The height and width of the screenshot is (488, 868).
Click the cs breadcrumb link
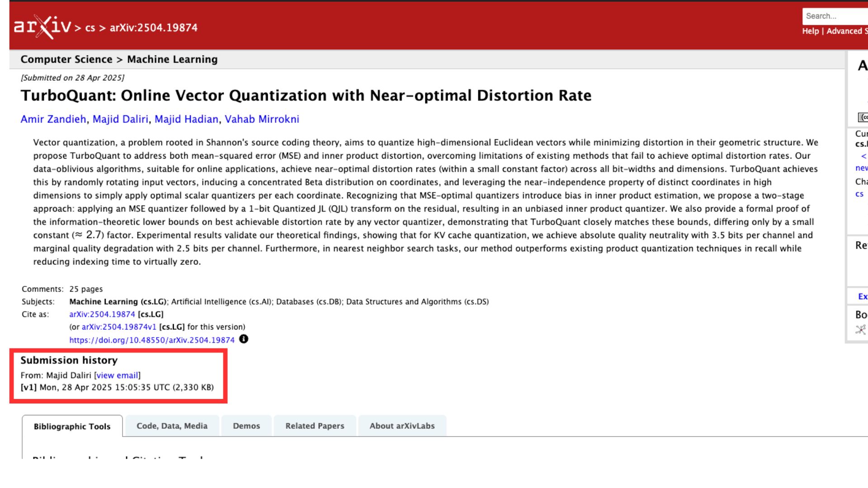90,28
